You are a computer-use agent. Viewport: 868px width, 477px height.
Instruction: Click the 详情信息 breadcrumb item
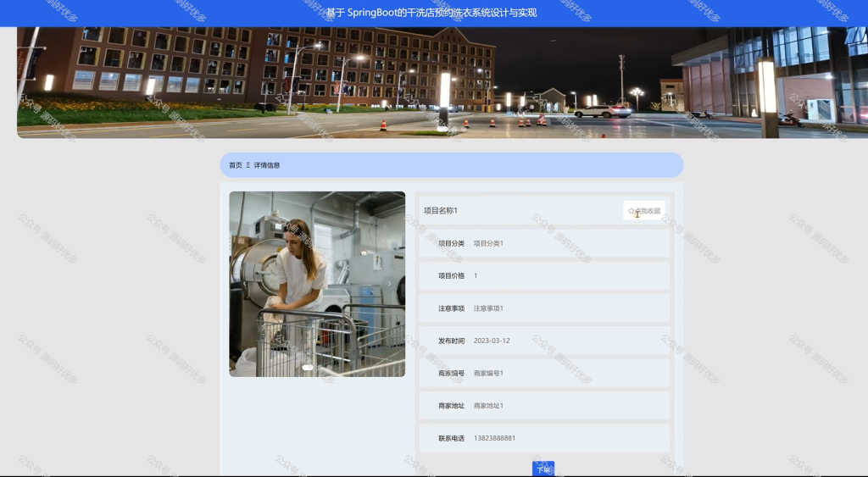[267, 165]
